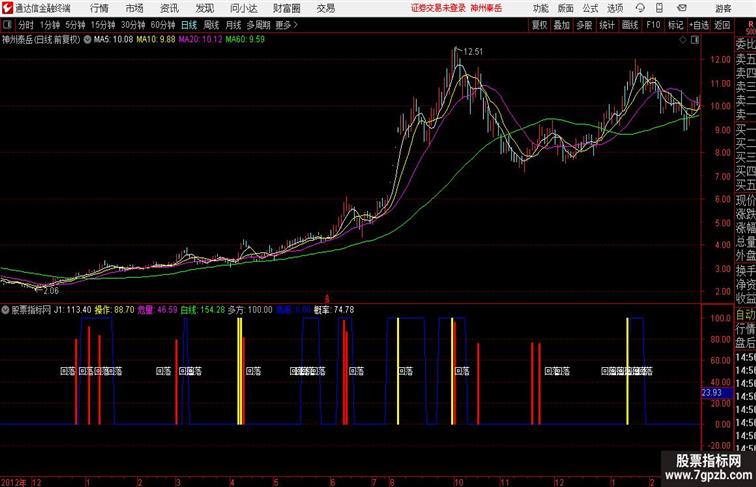Open the 多周期 multi-period view
756x487 pixels.
pos(259,25)
